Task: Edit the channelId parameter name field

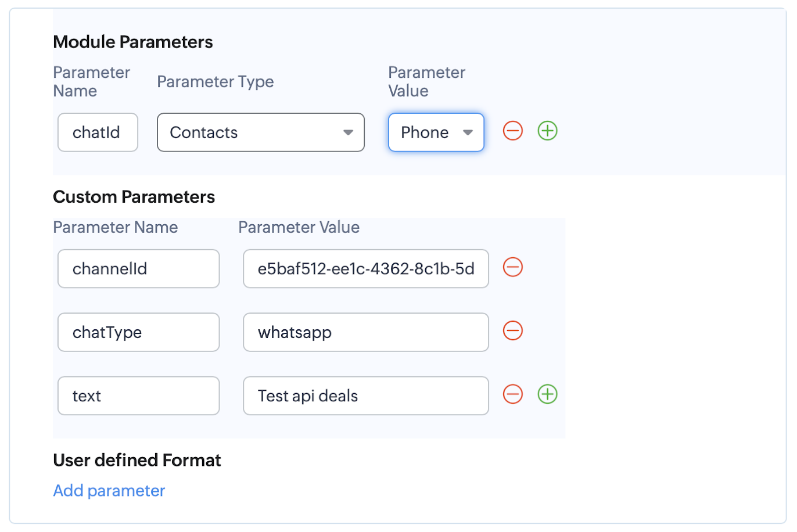Action: click(138, 269)
